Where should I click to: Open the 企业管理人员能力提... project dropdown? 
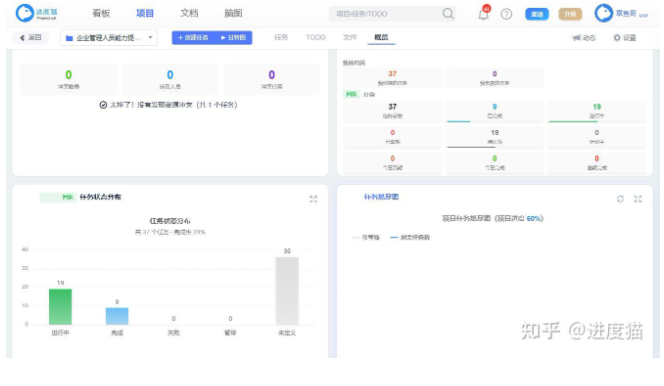[x=109, y=38]
